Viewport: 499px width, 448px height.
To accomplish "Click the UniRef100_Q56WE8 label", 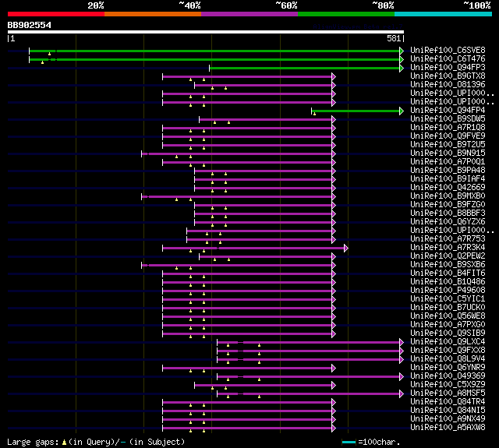I will 448,316.
